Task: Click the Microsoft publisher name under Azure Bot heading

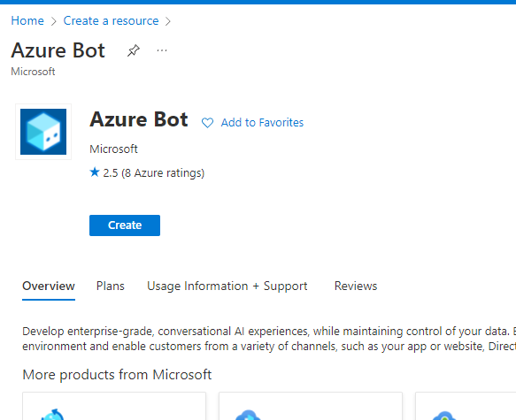Action: pos(113,149)
